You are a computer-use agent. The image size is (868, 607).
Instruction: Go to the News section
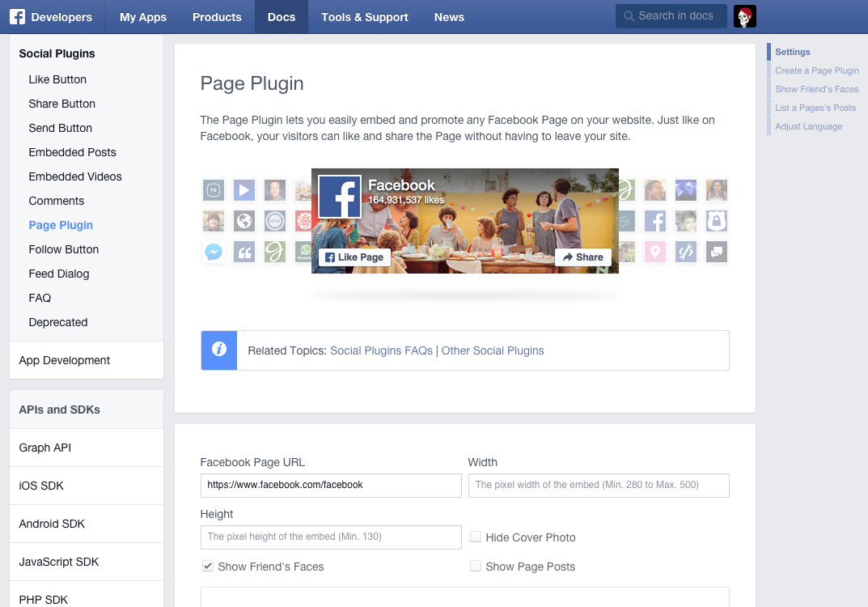449,17
